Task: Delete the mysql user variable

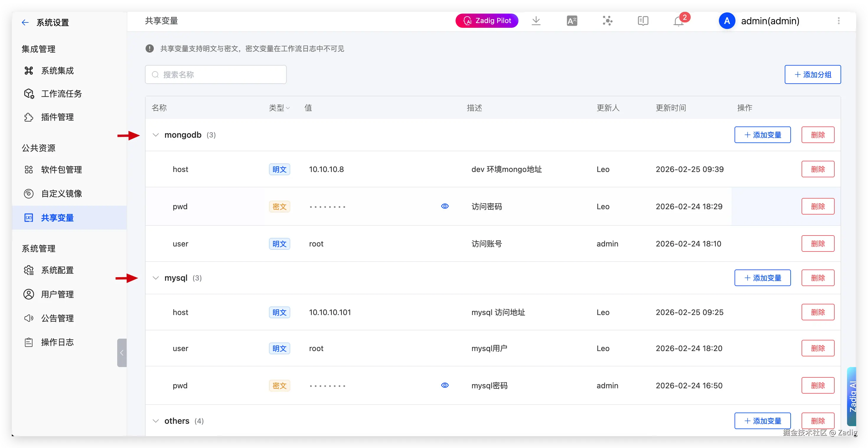Action: coord(818,348)
